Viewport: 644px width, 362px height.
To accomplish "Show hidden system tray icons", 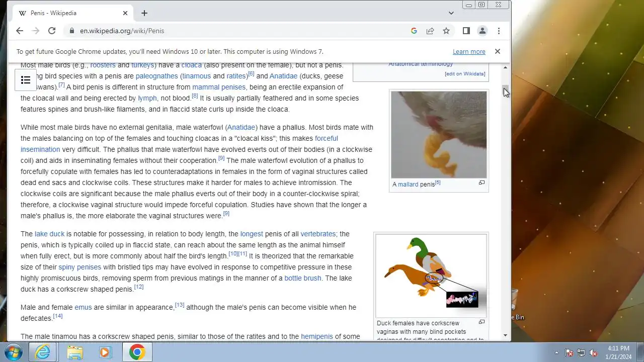I will (556, 352).
